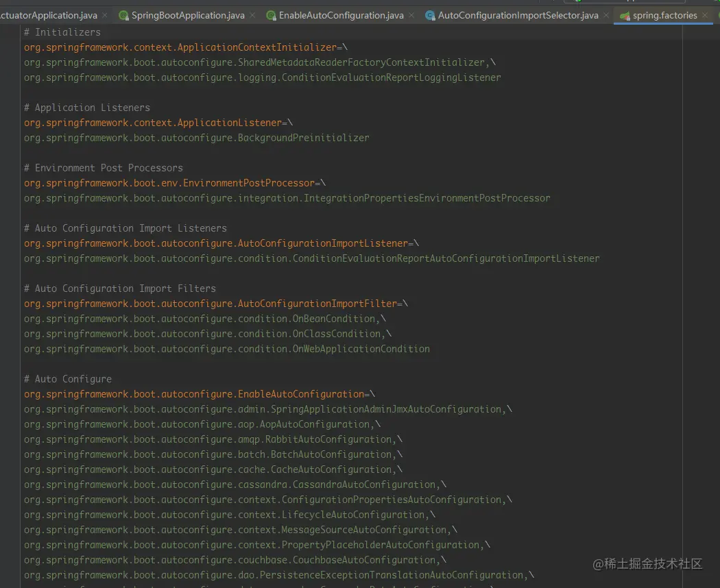This screenshot has width=720, height=588.
Task: Click '# Auto Configuration Import Listeners' comment
Action: (125, 228)
